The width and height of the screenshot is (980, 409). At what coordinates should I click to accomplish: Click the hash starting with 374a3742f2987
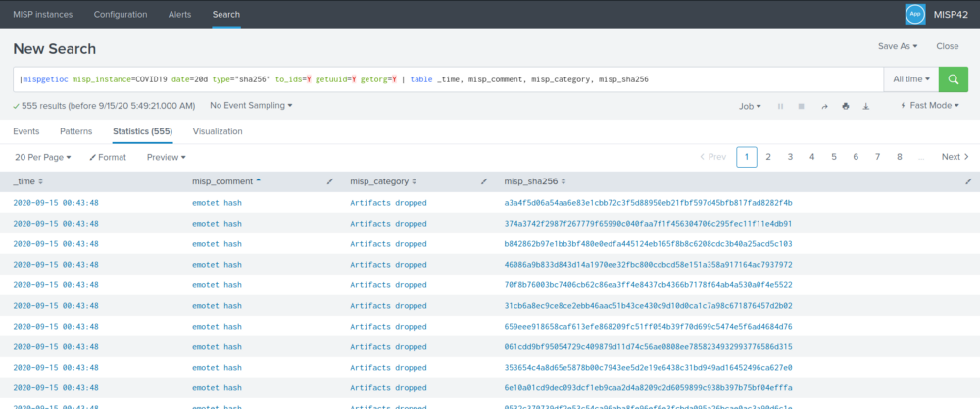tap(648, 224)
